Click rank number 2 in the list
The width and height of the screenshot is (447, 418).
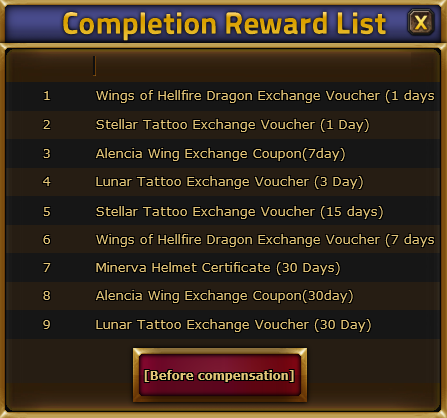point(47,125)
